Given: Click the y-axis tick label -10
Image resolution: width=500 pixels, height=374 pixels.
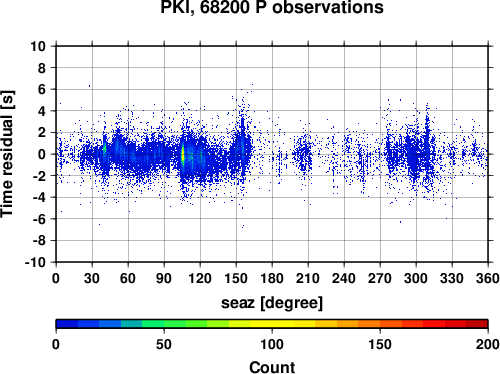Looking at the screenshot, I should tap(35, 262).
